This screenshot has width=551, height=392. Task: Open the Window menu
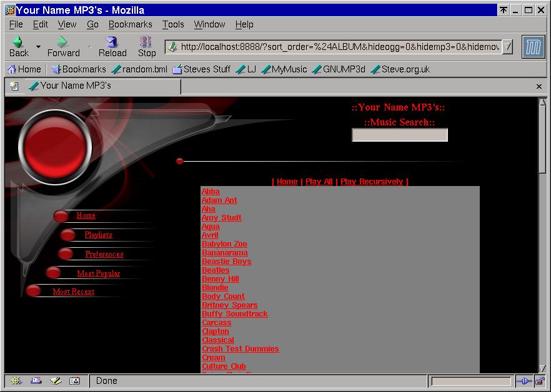(x=209, y=24)
